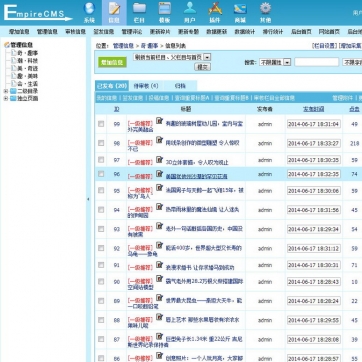Click the green 增加信息 button
This screenshot has height=362, width=362.
click(112, 62)
